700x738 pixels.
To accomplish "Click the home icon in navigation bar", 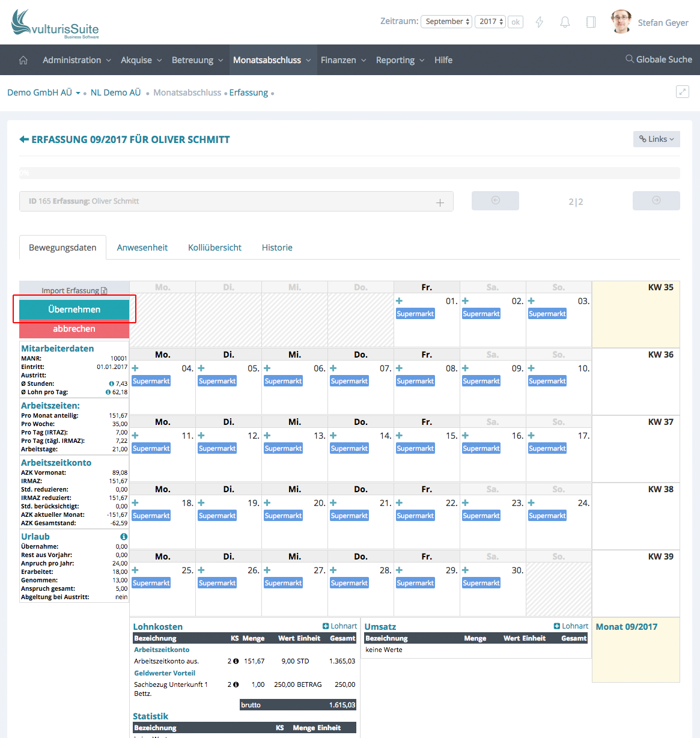I will pos(23,60).
